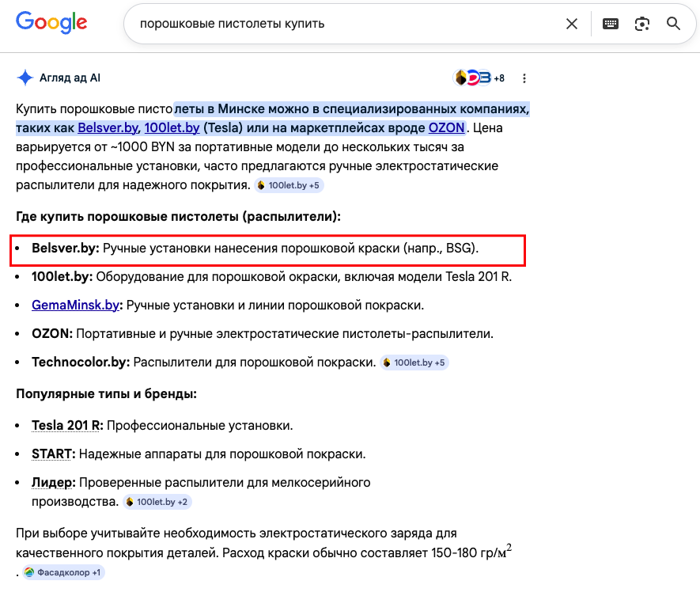Open the three-dot AI overview options menu

(x=524, y=78)
